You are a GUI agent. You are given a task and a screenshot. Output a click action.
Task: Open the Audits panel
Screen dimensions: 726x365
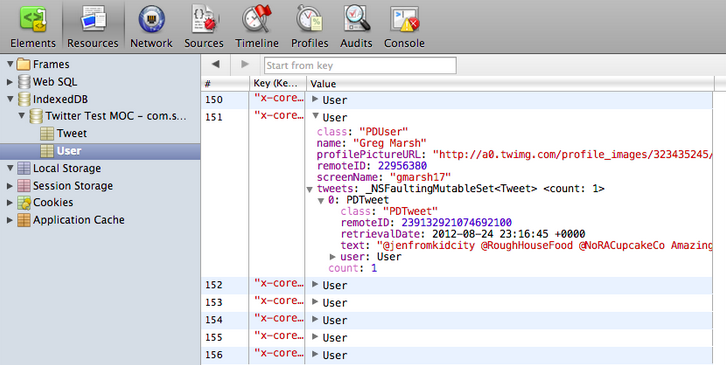(x=356, y=26)
